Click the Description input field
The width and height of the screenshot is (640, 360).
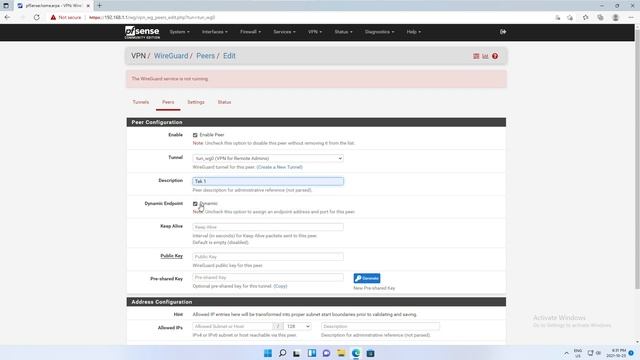coord(268,181)
